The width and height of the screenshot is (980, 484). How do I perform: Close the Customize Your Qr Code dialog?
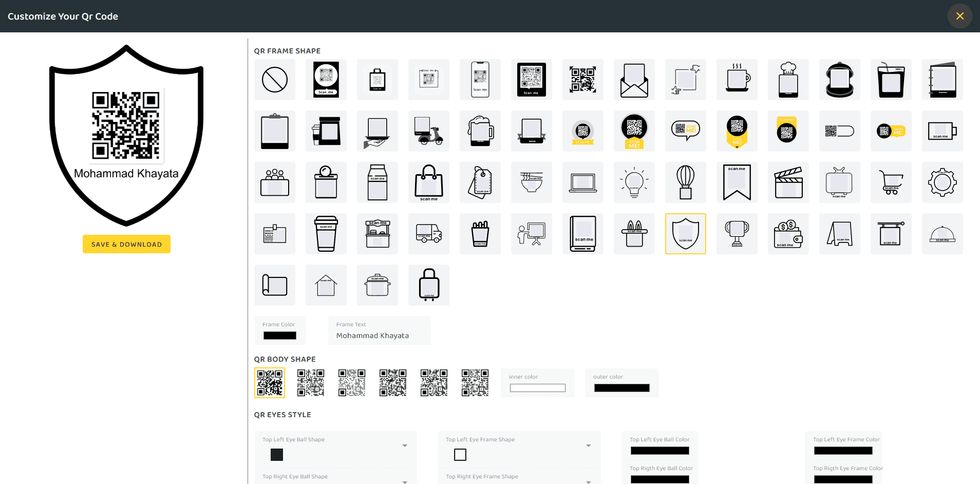pos(960,16)
